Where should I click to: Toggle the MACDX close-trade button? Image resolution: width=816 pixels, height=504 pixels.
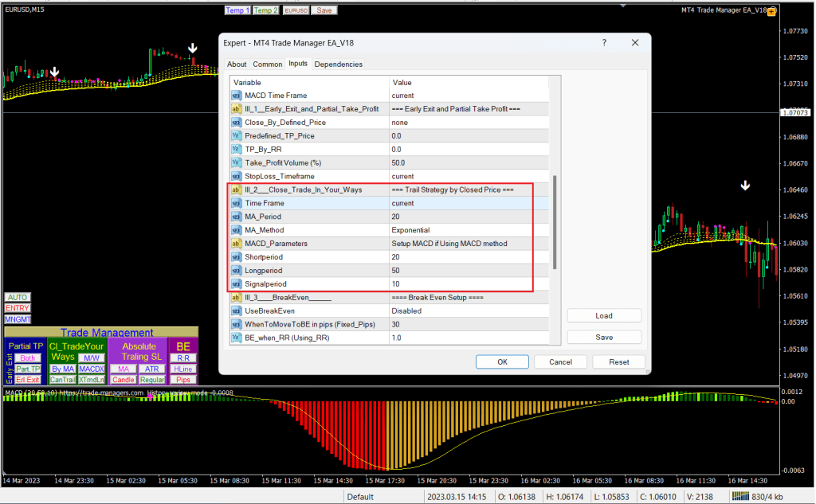click(x=91, y=369)
